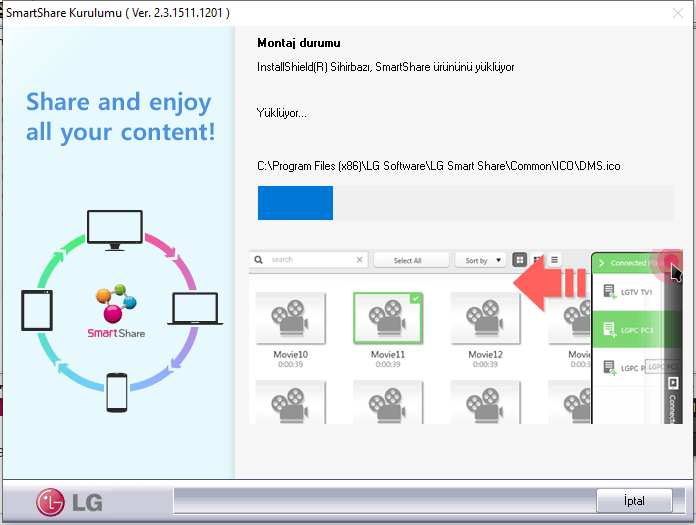
Task: Click the magnifier search icon in preview
Action: [258, 260]
